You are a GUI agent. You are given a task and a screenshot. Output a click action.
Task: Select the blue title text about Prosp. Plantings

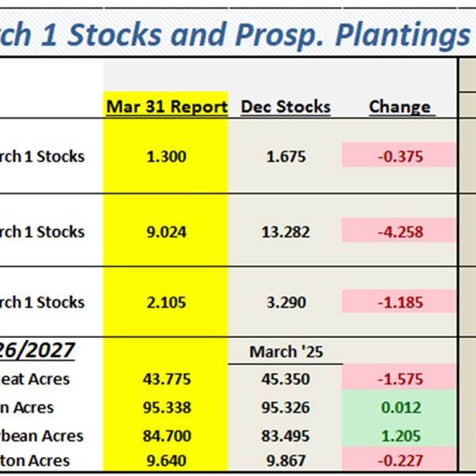click(238, 34)
